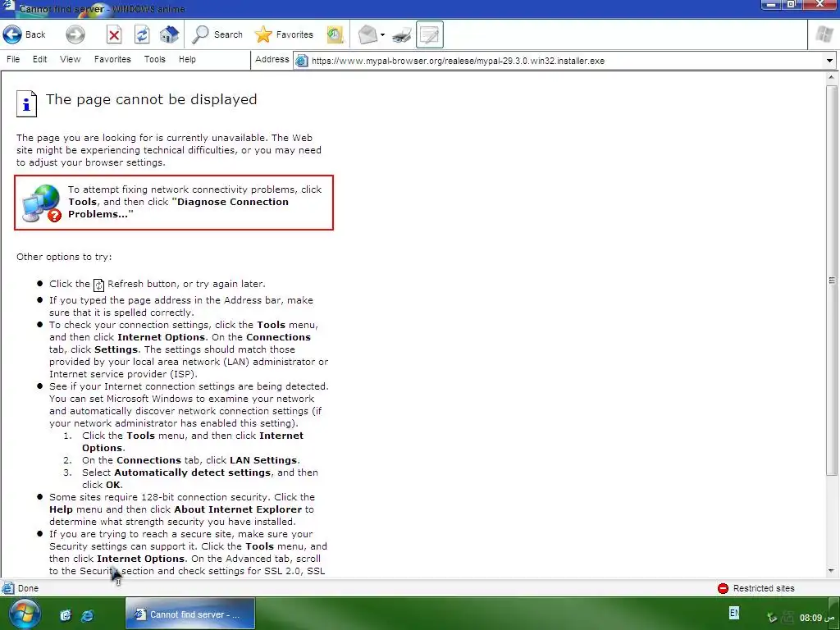Minimize the browser window
This screenshot has height=630, width=840.
click(770, 5)
